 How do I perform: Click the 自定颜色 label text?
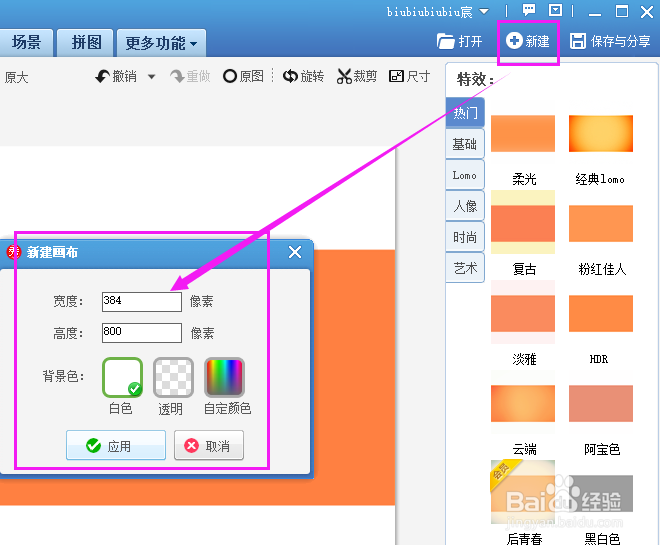point(227,408)
